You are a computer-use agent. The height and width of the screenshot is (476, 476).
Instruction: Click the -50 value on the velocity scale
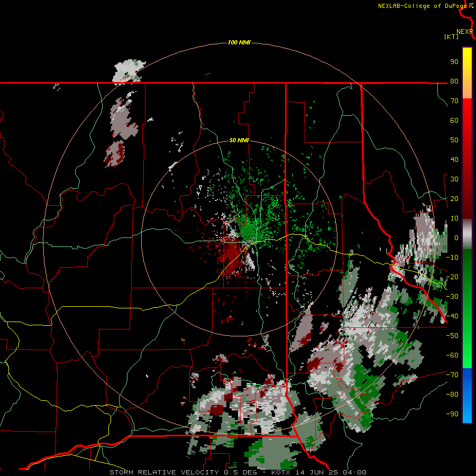(x=452, y=336)
